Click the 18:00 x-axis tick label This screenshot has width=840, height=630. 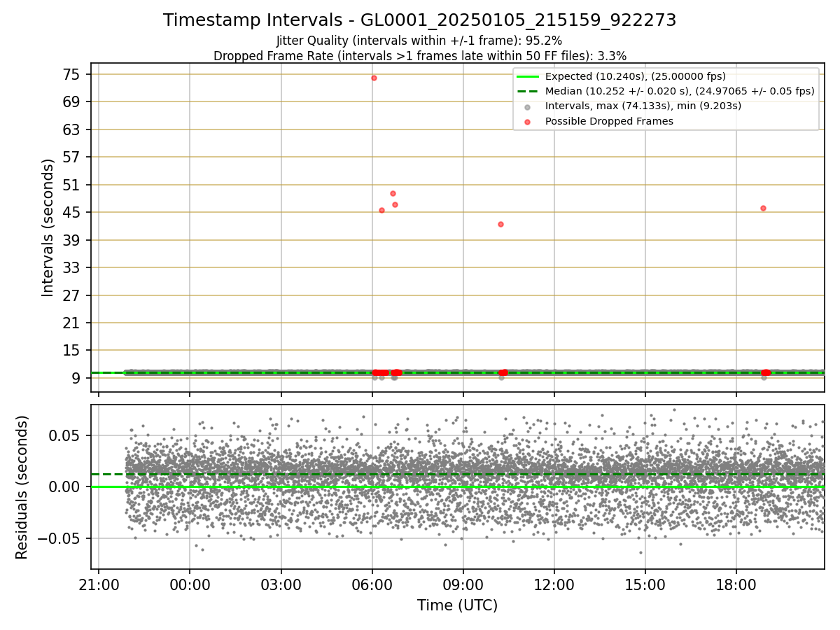(736, 584)
